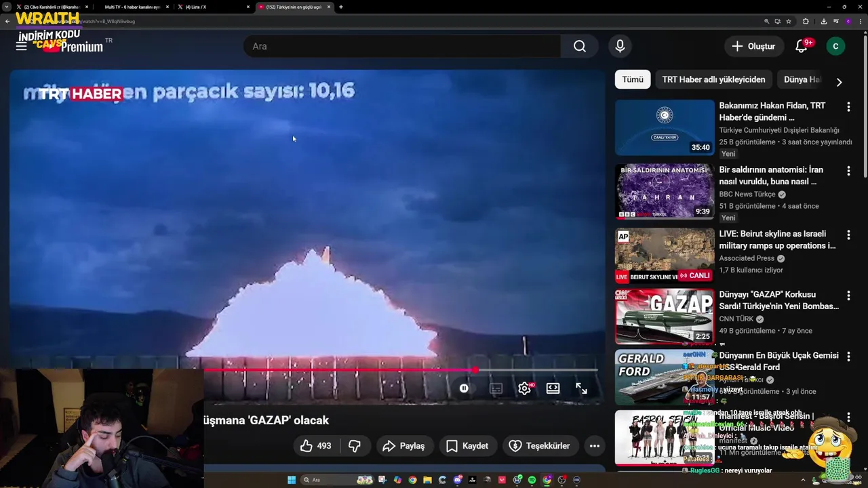Image resolution: width=868 pixels, height=488 pixels.
Task: Focus the YouTube Ara search field
Action: pyautogui.click(x=402, y=46)
